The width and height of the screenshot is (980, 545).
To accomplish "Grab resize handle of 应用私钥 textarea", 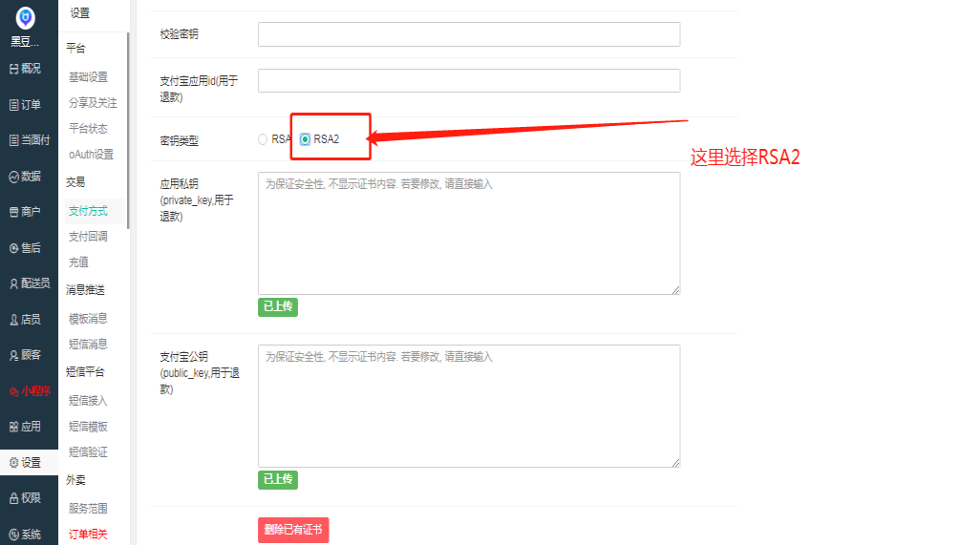I will 675,290.
